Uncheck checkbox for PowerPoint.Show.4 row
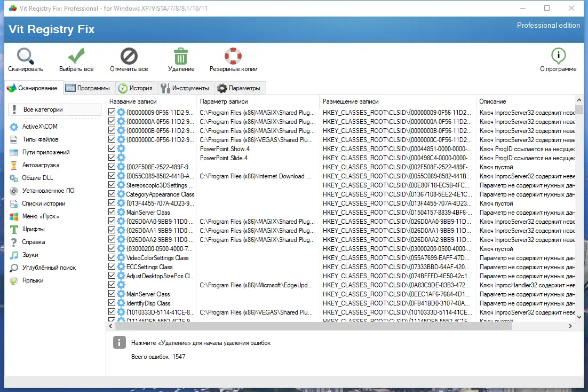Screen dimensions: 588x392 [112, 148]
